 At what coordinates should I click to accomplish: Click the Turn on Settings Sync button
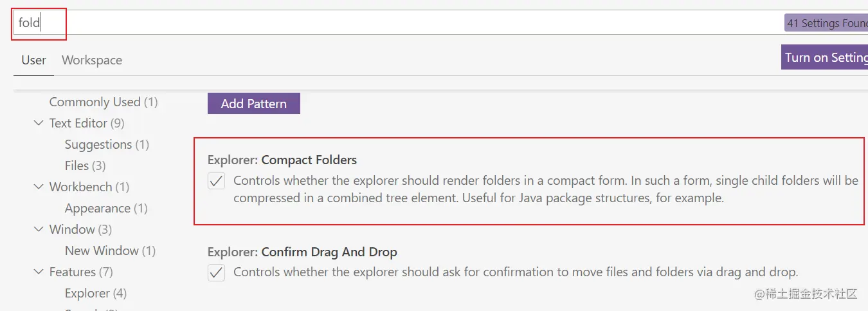(x=826, y=57)
